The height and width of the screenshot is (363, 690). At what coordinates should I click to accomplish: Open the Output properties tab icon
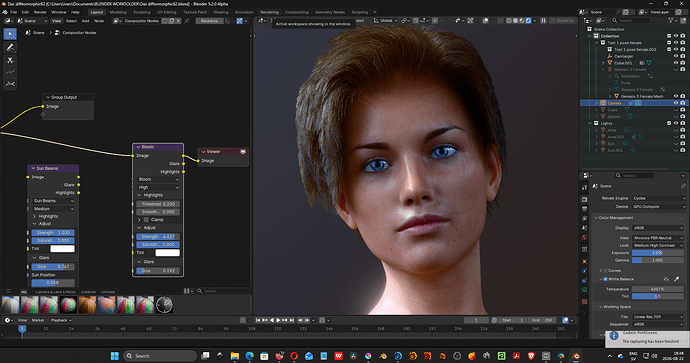click(x=584, y=209)
